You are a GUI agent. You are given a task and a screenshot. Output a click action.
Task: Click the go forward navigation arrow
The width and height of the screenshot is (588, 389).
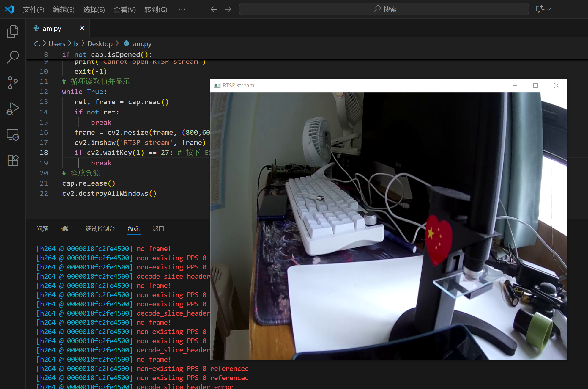click(228, 10)
